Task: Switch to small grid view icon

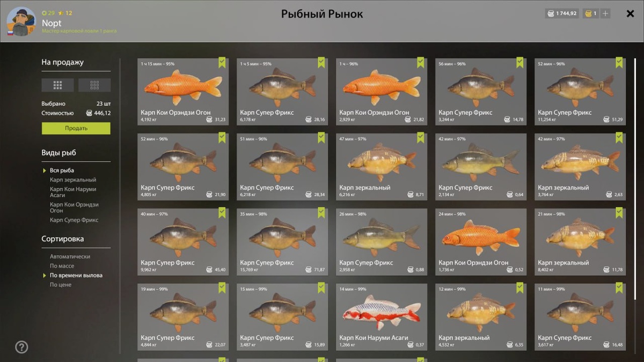Action: tap(94, 85)
